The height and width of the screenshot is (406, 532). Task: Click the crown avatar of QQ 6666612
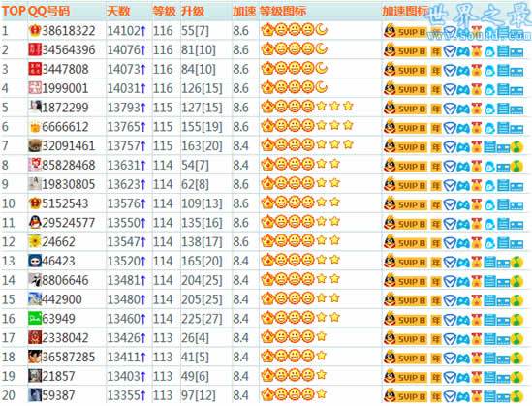[x=35, y=127]
